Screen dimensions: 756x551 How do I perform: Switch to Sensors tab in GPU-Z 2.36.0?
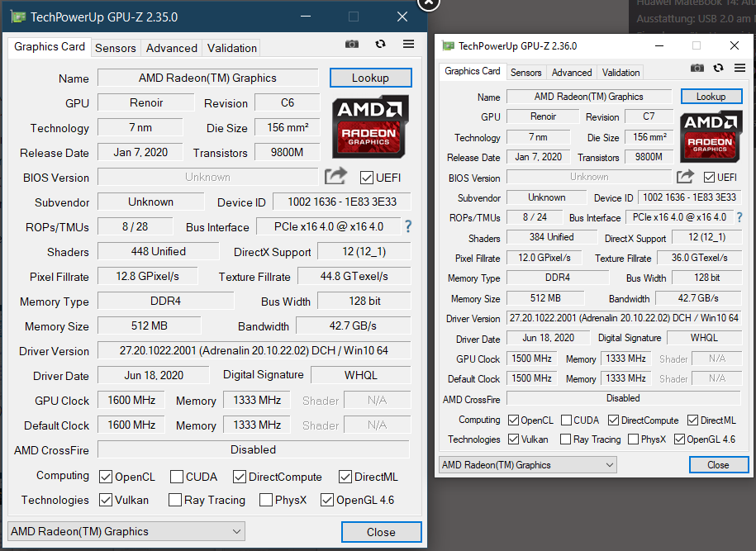(x=526, y=73)
